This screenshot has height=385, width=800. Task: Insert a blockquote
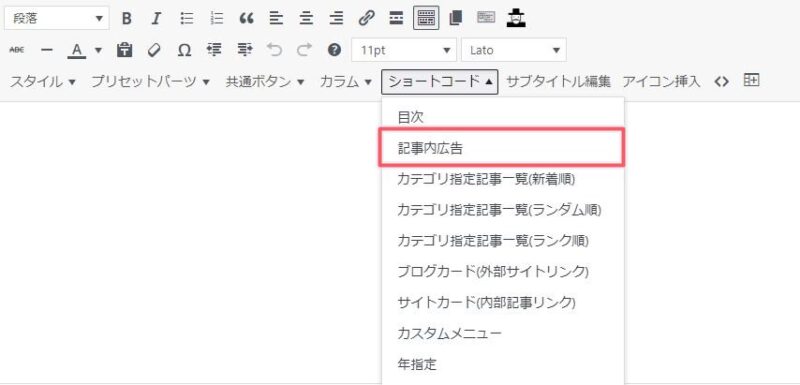click(246, 19)
